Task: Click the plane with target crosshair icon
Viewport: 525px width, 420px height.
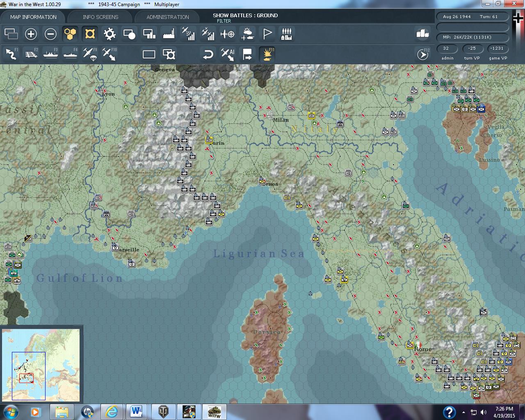Action: click(x=228, y=34)
